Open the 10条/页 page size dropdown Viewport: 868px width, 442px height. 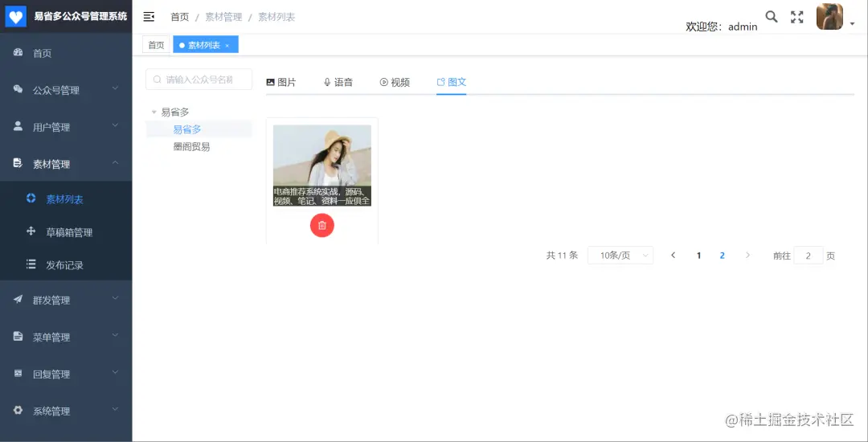(620, 256)
